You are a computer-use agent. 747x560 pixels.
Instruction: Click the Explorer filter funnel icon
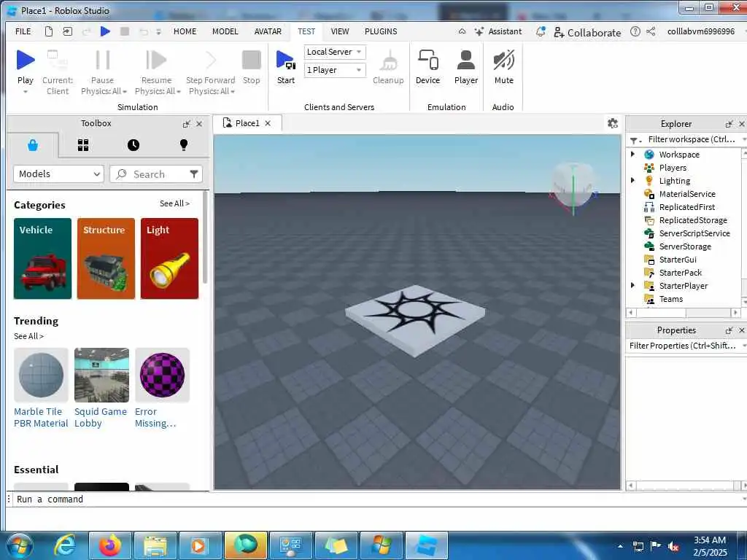635,140
